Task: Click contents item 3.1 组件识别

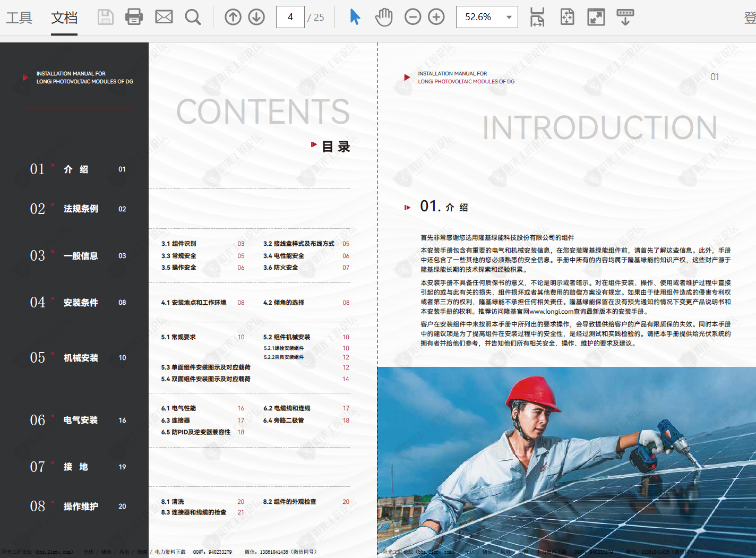Action: (x=179, y=244)
